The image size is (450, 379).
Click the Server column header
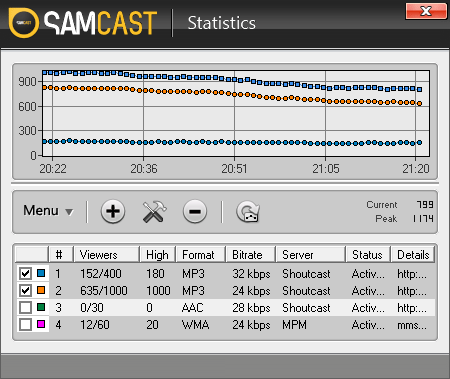(311, 255)
